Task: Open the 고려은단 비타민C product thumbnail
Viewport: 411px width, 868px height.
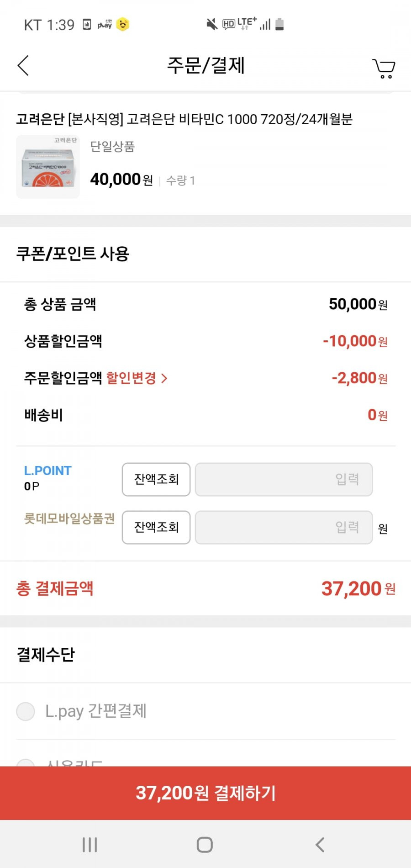Action: pos(48,167)
